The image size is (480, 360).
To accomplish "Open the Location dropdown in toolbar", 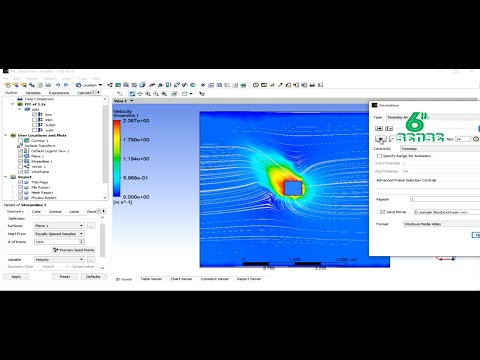I will pyautogui.click(x=89, y=85).
